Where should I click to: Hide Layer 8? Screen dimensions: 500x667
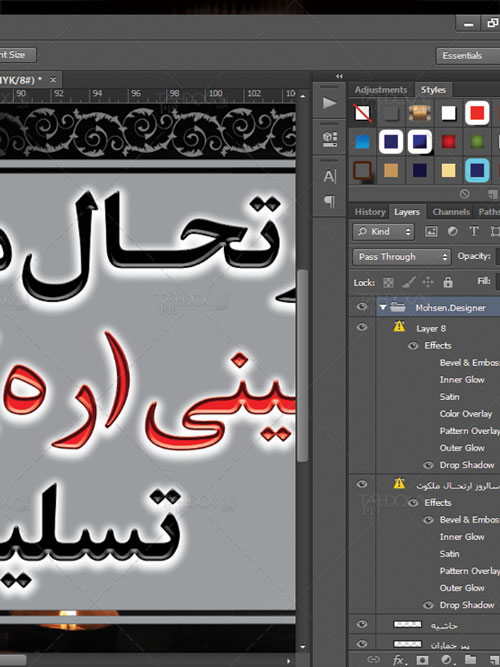(x=362, y=327)
